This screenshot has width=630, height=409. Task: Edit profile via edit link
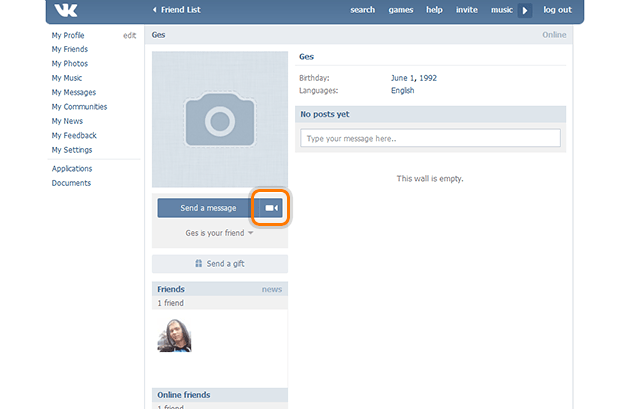[x=129, y=35]
